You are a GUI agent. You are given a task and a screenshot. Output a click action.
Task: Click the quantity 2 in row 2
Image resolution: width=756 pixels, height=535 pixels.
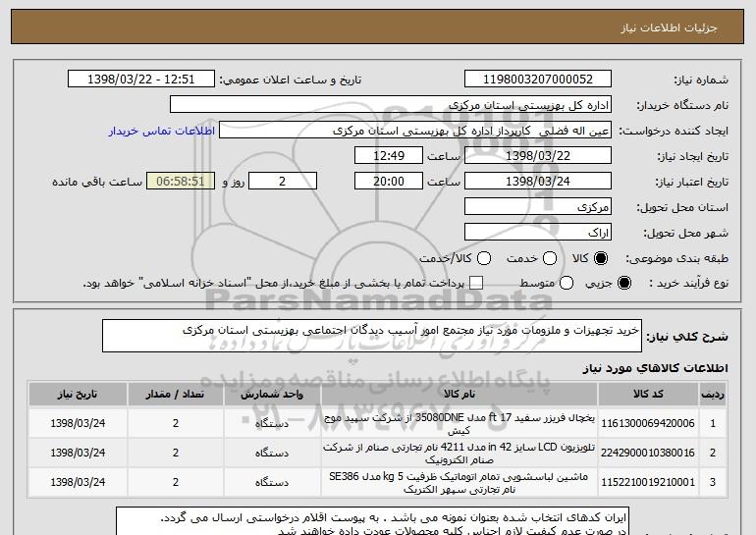pos(176,453)
